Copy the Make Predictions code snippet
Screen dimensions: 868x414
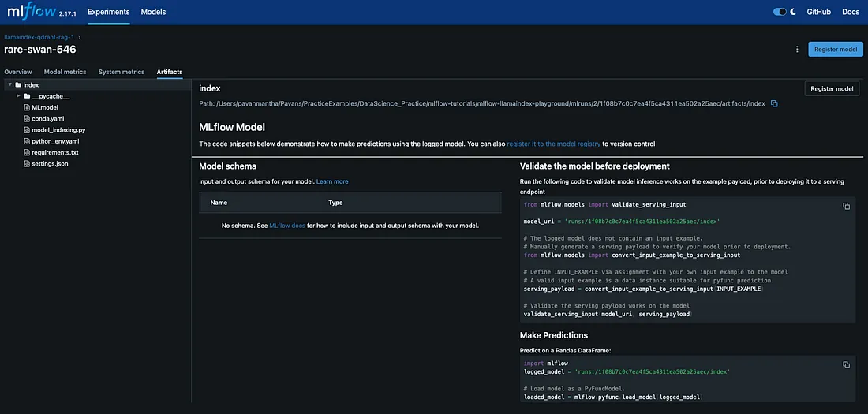click(x=846, y=364)
